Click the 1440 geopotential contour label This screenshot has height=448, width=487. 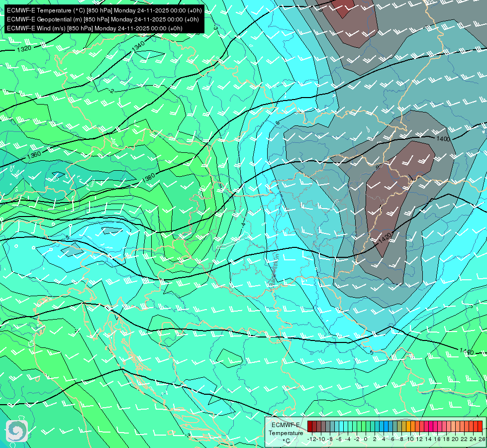(467, 351)
